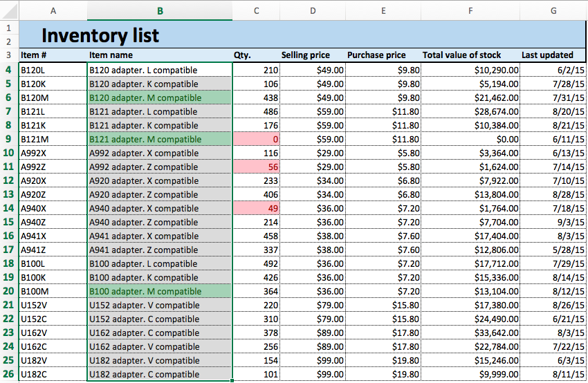Click the select-all corner of the sheet
The height and width of the screenshot is (383, 588).
click(x=8, y=10)
